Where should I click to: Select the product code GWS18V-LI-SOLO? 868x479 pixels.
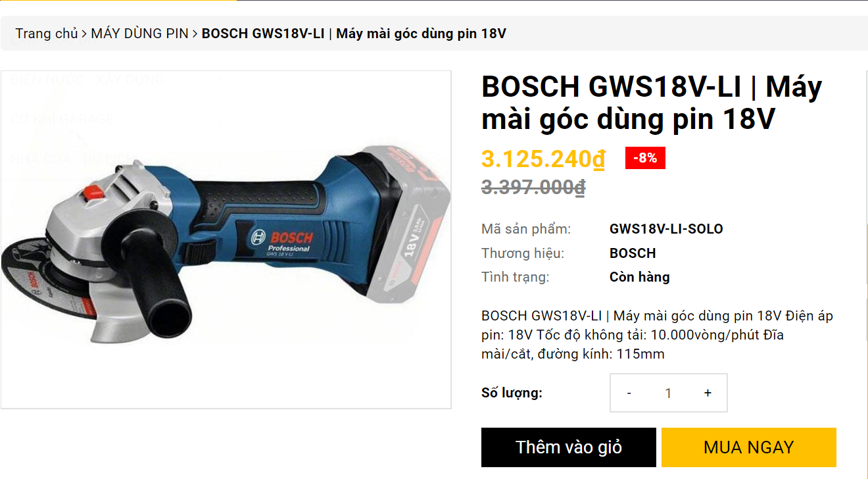[x=666, y=230]
